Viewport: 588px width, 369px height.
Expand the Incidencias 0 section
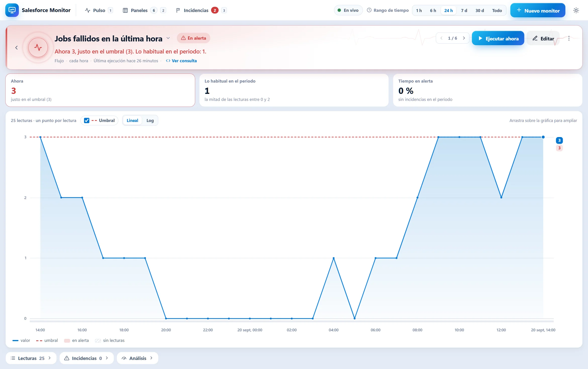(x=86, y=358)
